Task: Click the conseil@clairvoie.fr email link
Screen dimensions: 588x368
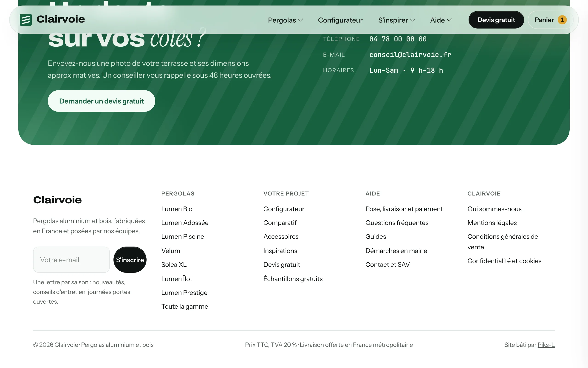Action: (x=410, y=55)
